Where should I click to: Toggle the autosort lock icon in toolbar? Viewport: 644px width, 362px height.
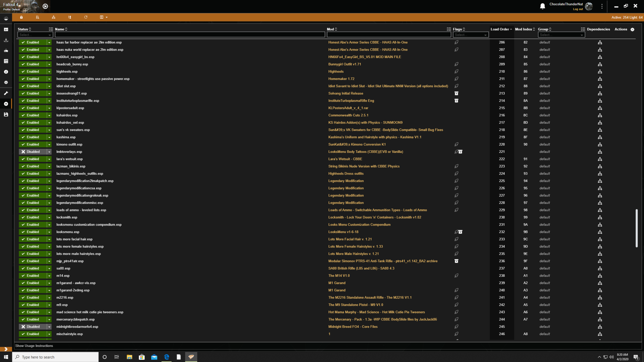click(21, 17)
